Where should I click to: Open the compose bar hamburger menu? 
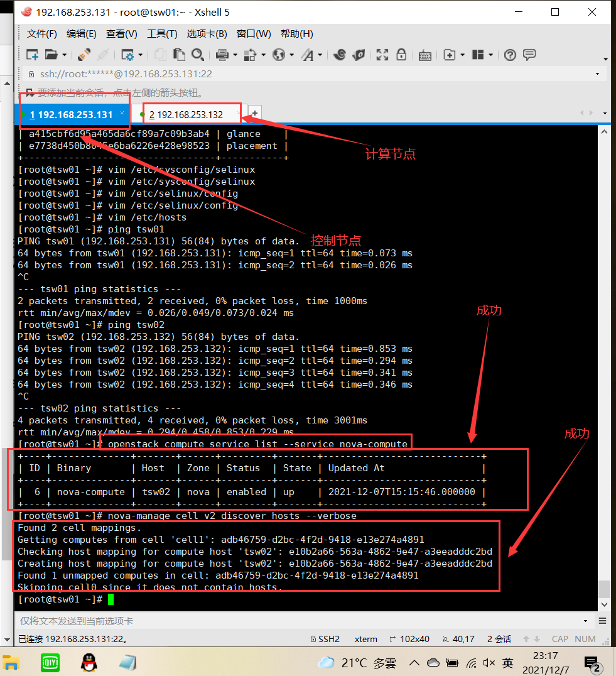click(603, 621)
